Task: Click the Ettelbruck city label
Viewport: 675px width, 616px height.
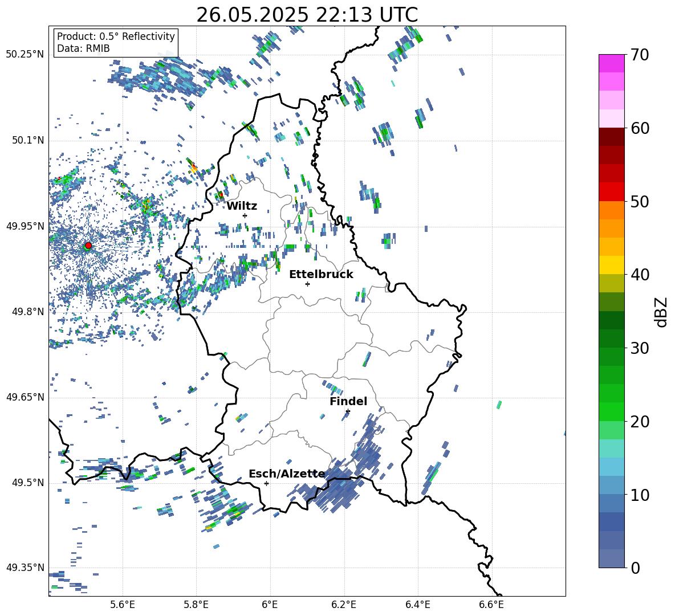Action: click(321, 275)
